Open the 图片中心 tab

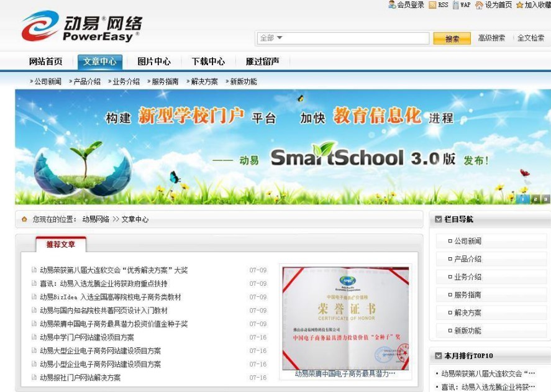[154, 62]
